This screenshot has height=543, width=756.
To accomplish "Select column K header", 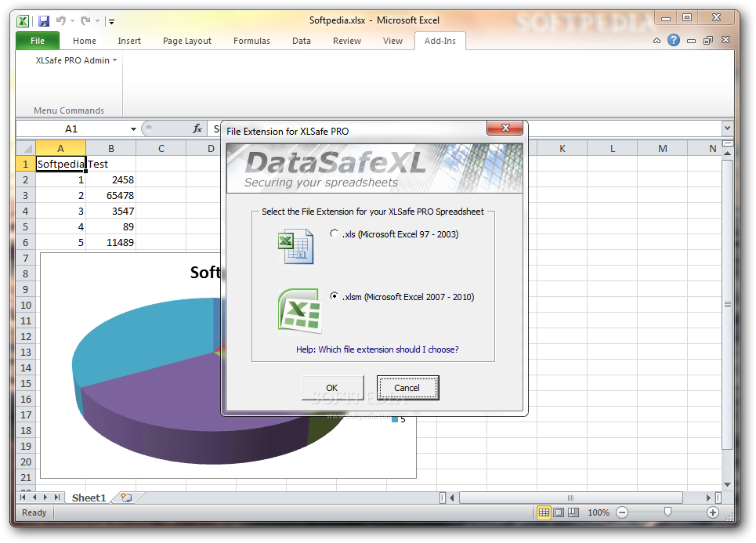I will (562, 149).
